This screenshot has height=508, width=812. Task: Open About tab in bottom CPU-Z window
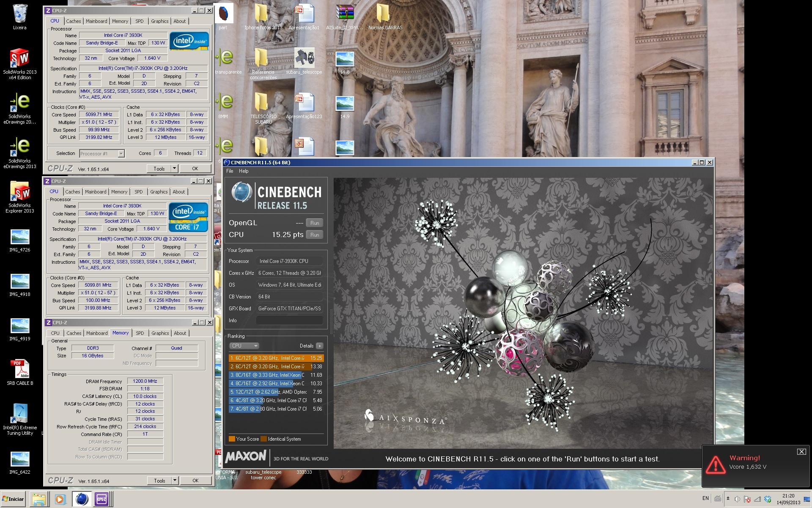tap(180, 333)
